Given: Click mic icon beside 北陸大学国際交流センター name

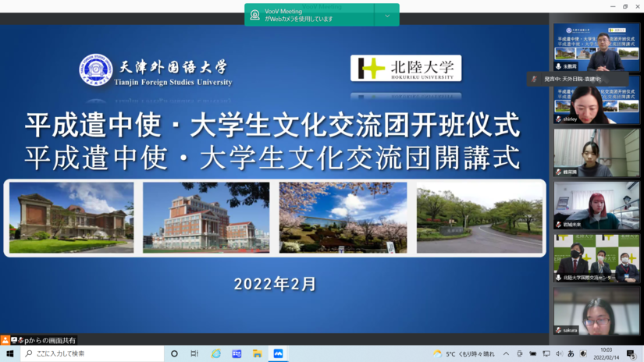Looking at the screenshot, I should [559, 278].
